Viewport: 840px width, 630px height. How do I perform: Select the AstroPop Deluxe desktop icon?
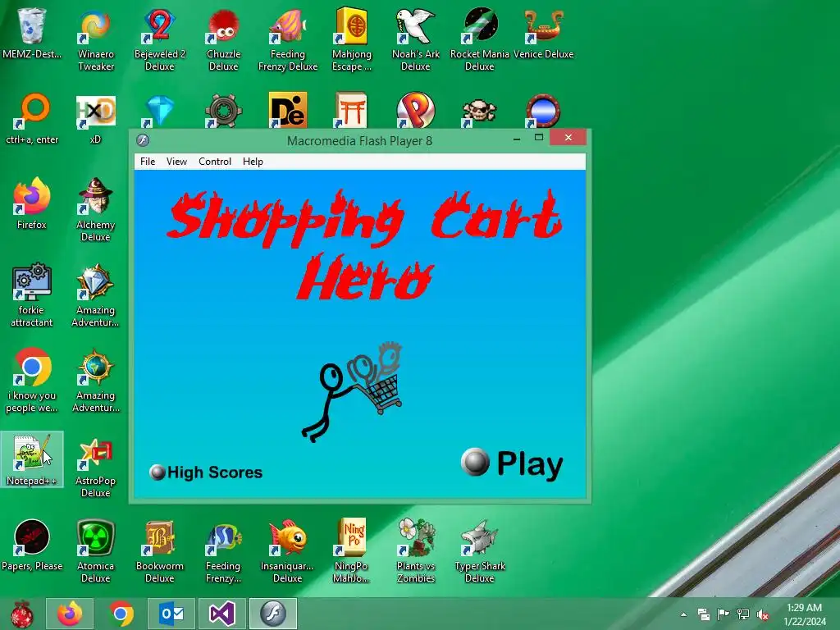95,466
